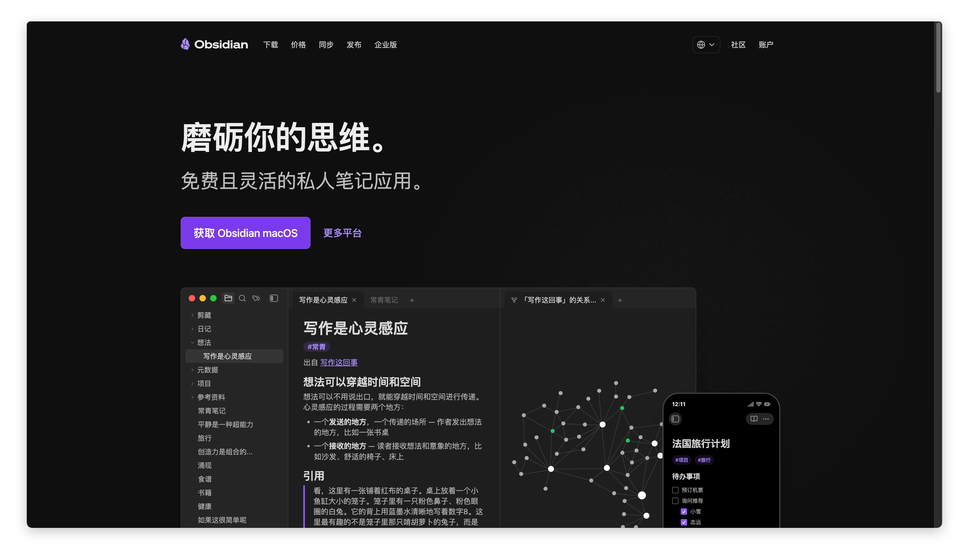The height and width of the screenshot is (560, 969).
Task: Check the 预订机票 checkbox
Action: (675, 490)
